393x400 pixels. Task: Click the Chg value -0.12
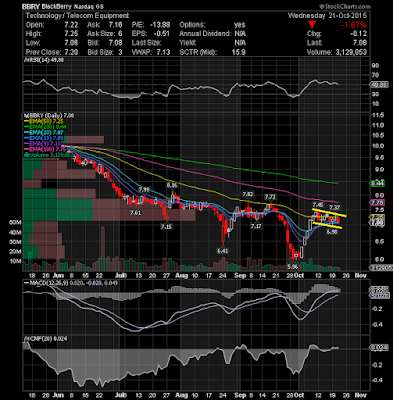point(358,34)
